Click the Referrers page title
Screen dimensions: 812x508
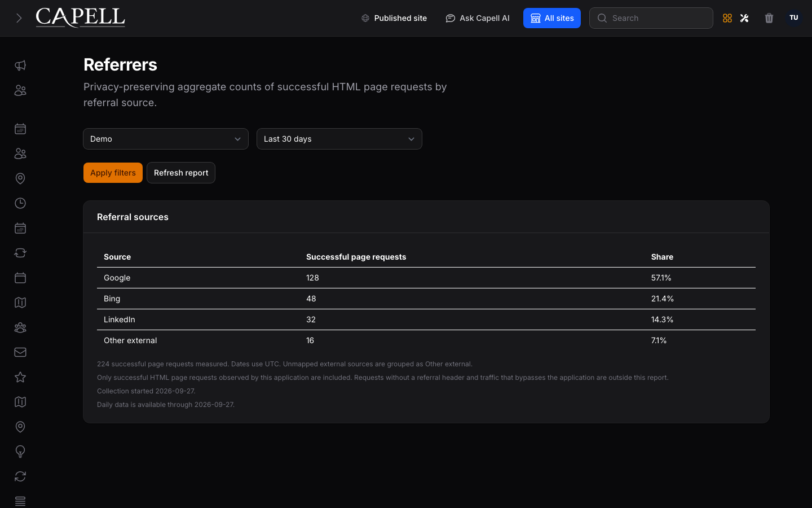pyautogui.click(x=120, y=64)
